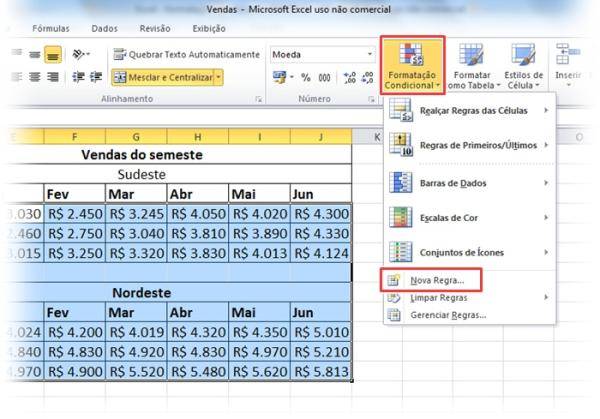
Task: Open Formatação Condicional menu
Action: click(x=412, y=65)
